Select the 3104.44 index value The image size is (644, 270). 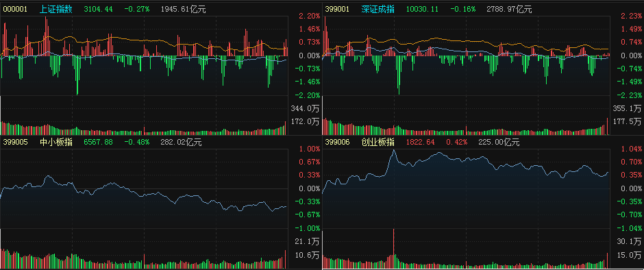[x=98, y=10]
